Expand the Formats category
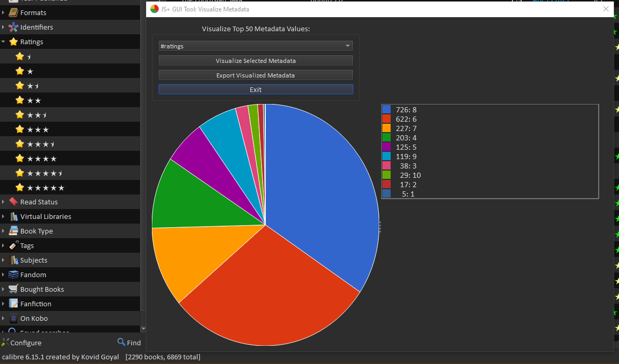 [3, 12]
